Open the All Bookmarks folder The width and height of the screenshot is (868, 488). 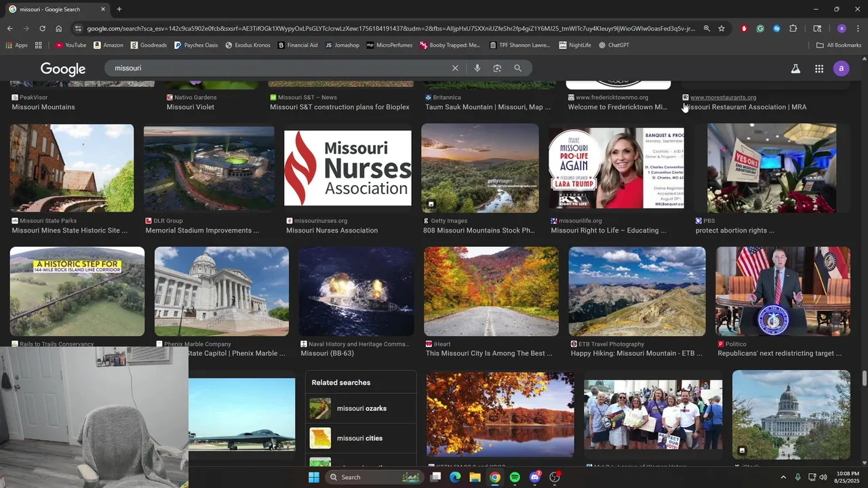point(839,45)
